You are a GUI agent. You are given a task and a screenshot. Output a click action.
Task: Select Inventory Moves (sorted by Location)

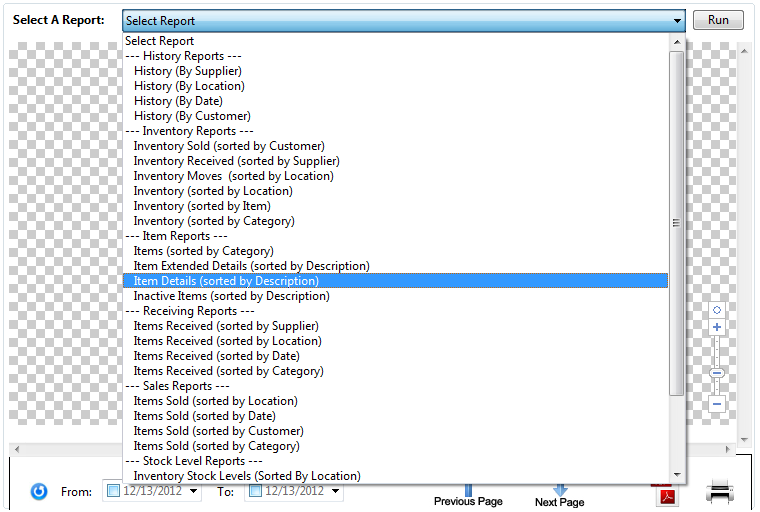[x=233, y=176]
